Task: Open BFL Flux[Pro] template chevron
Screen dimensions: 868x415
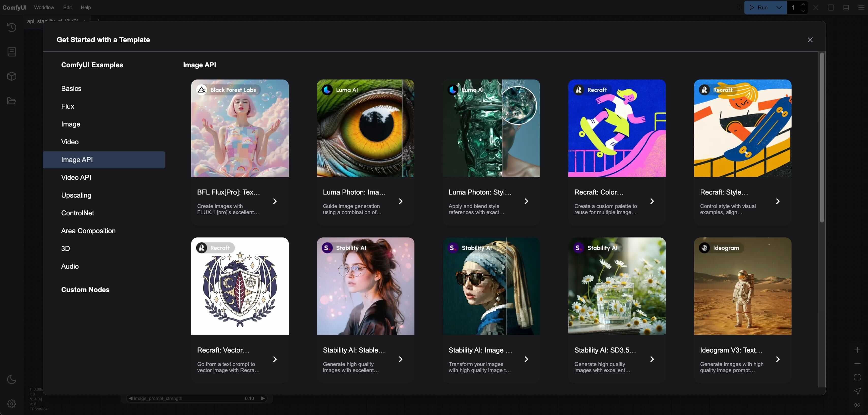Action: (x=275, y=201)
